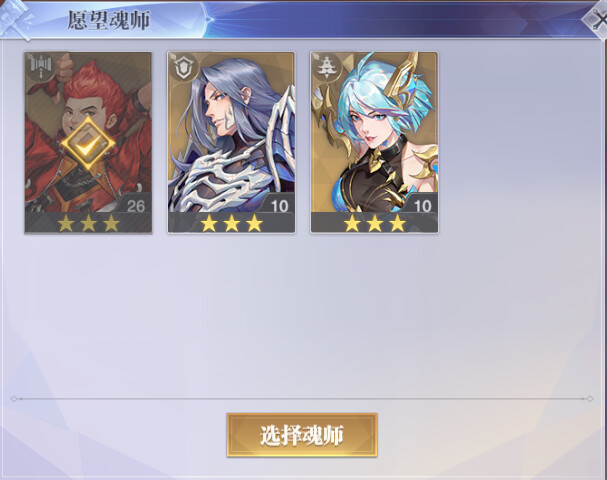
Task: Click the shield defense icon on silver-haired card
Action: coord(184,67)
